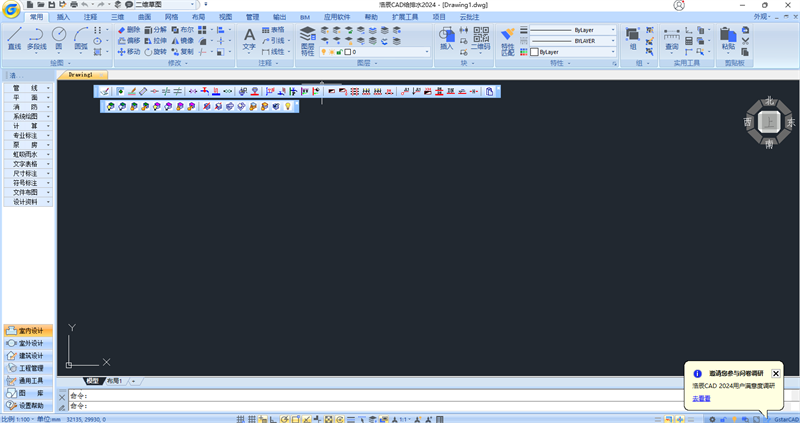Close the survey notification popup
The width and height of the screenshot is (800, 423).
(776, 373)
